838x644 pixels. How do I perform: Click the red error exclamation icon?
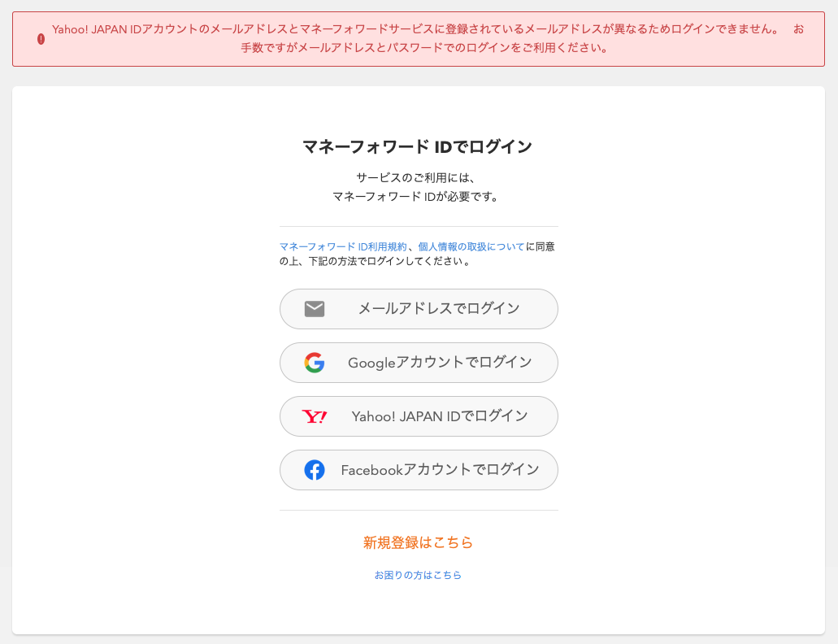coord(41,39)
